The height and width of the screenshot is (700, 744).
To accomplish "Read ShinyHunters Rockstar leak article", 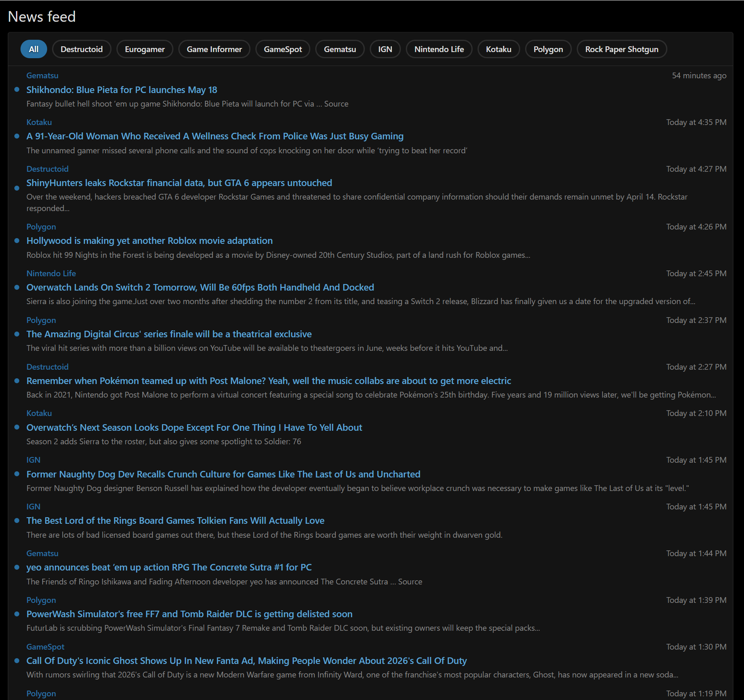I will 179,183.
